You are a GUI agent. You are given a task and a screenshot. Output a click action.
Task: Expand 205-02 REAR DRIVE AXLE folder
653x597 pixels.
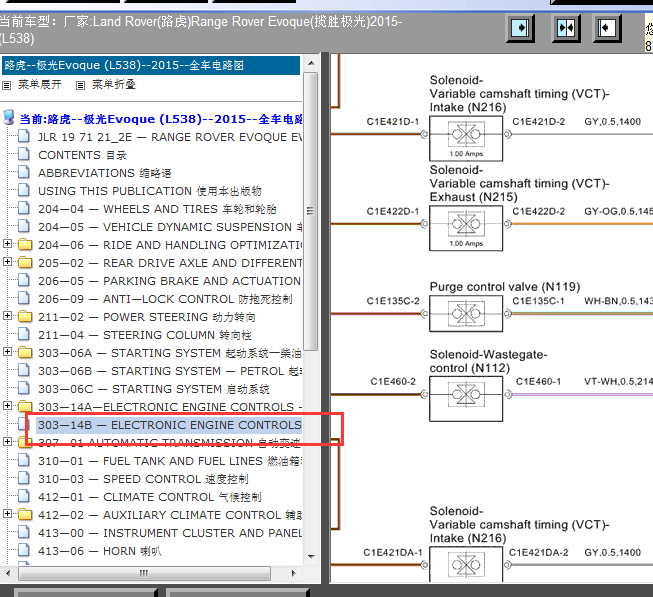[x=7, y=262]
